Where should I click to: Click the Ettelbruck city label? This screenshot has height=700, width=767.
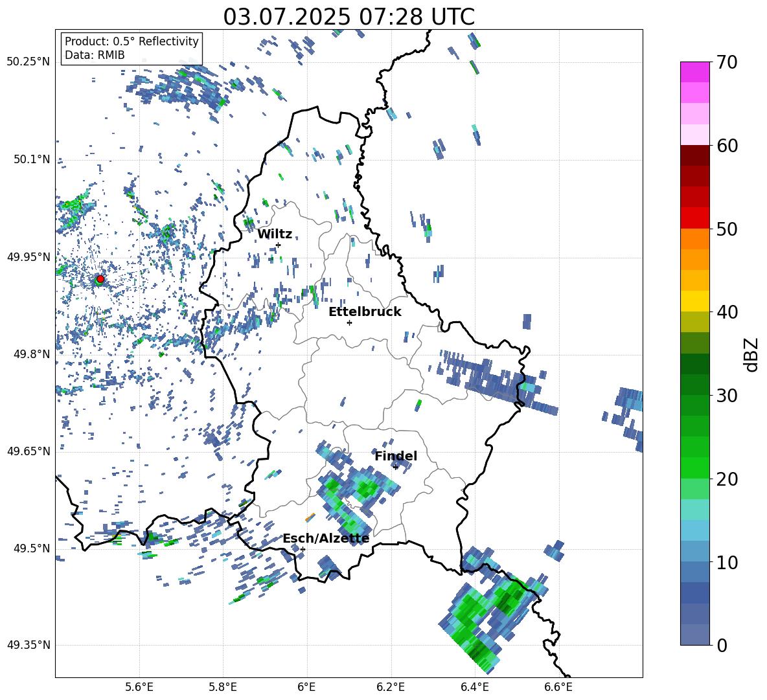pyautogui.click(x=365, y=311)
